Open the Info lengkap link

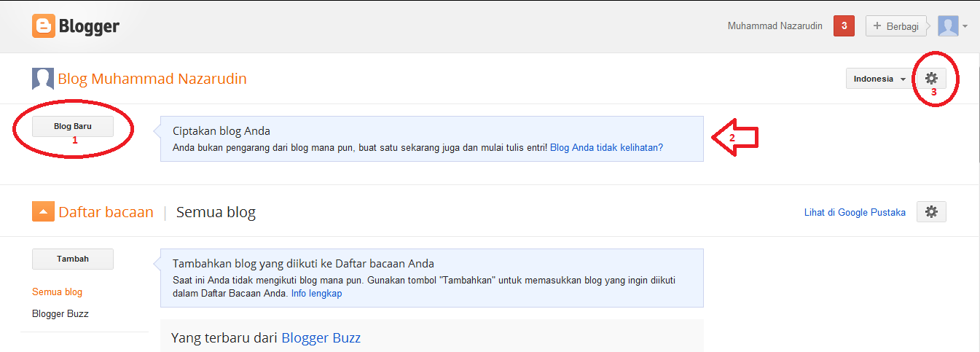[316, 294]
